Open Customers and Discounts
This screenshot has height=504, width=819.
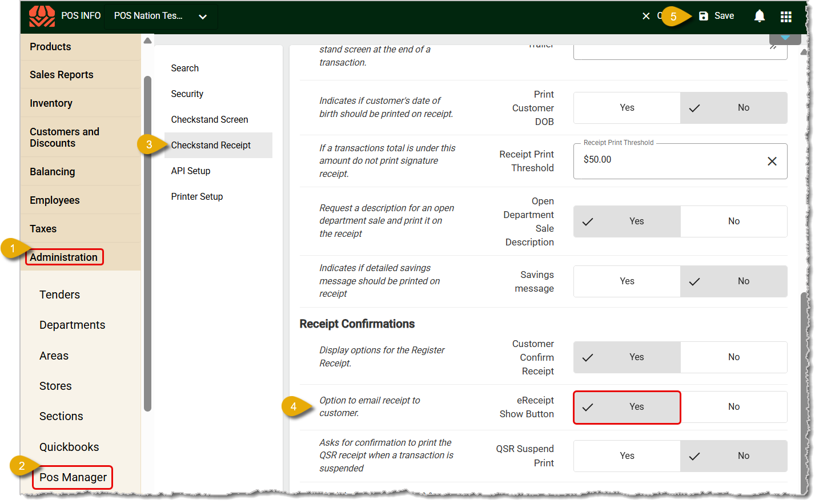click(81, 138)
